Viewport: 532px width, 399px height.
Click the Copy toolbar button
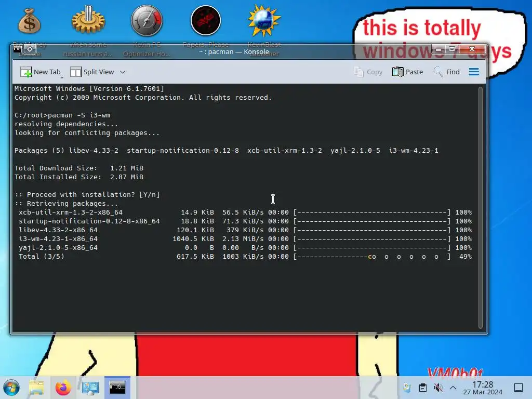[x=368, y=72]
